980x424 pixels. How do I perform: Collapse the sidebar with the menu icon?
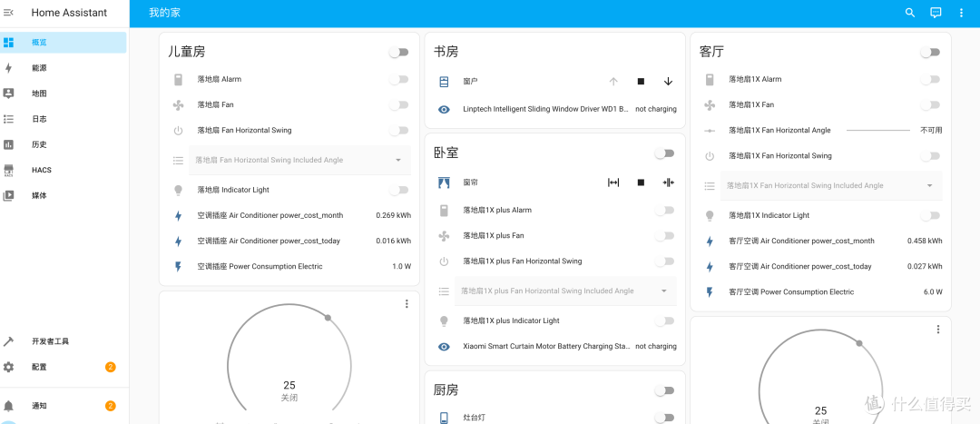8,13
